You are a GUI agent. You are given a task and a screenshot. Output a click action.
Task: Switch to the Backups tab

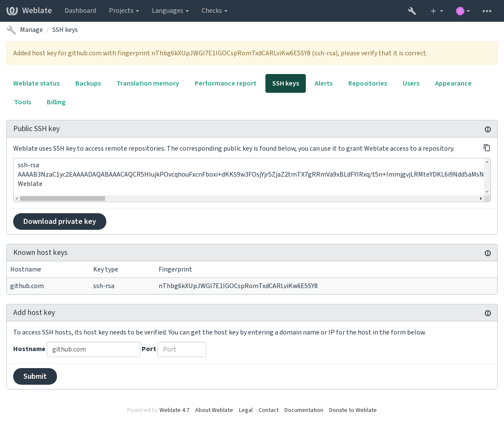[88, 83]
